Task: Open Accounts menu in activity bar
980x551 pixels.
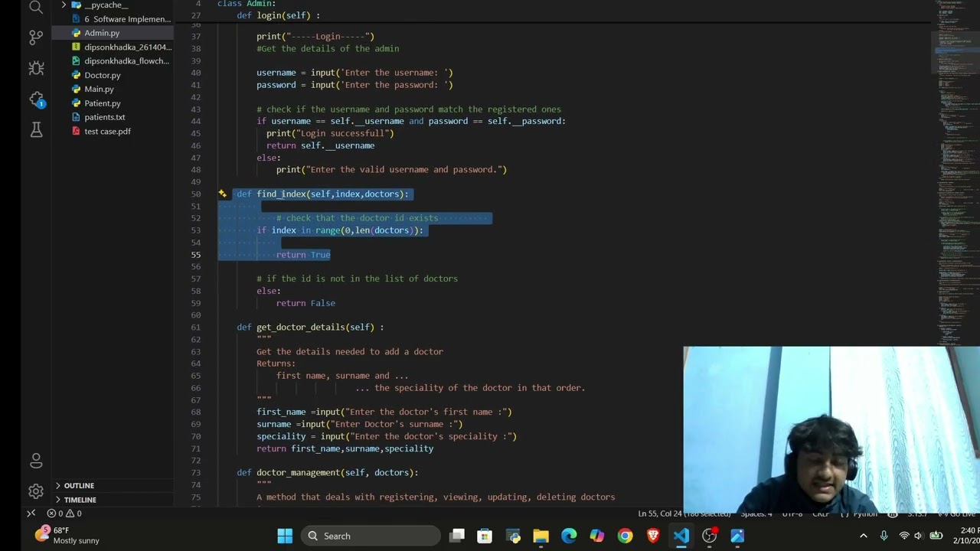Action: pyautogui.click(x=36, y=460)
